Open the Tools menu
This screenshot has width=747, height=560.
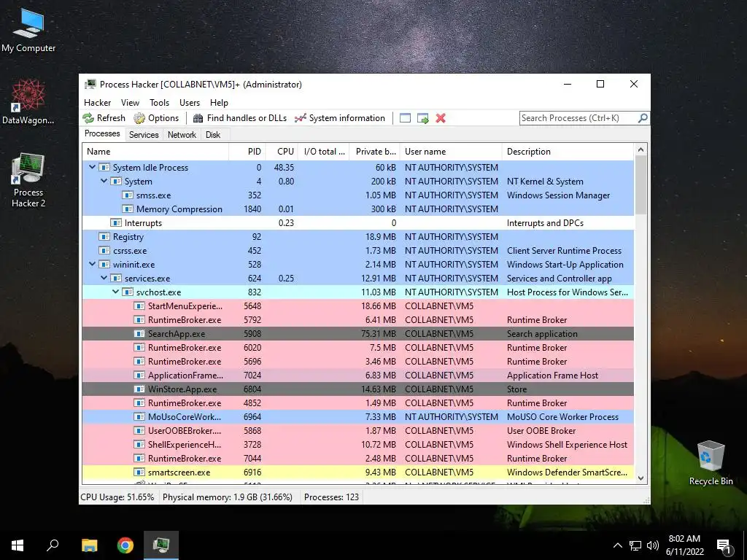pos(159,103)
